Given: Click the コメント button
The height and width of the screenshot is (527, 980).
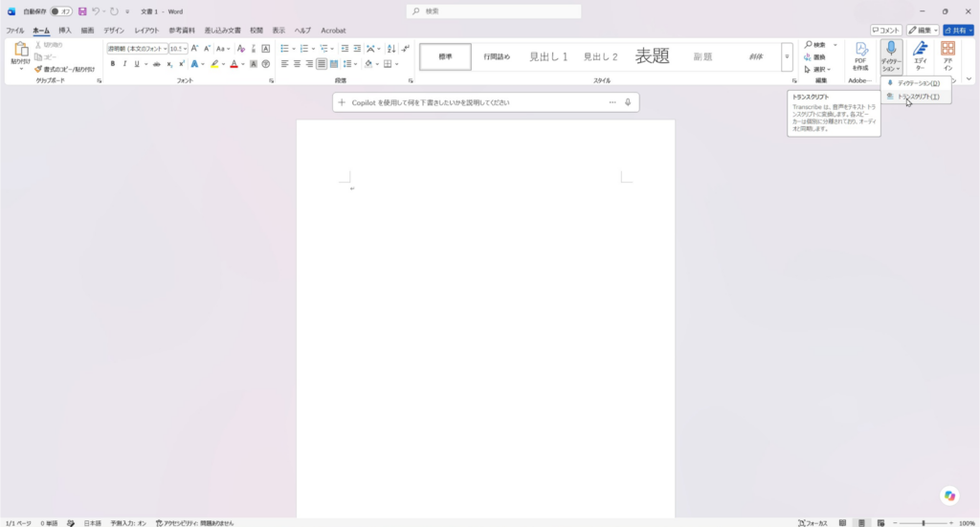Looking at the screenshot, I should coord(885,30).
